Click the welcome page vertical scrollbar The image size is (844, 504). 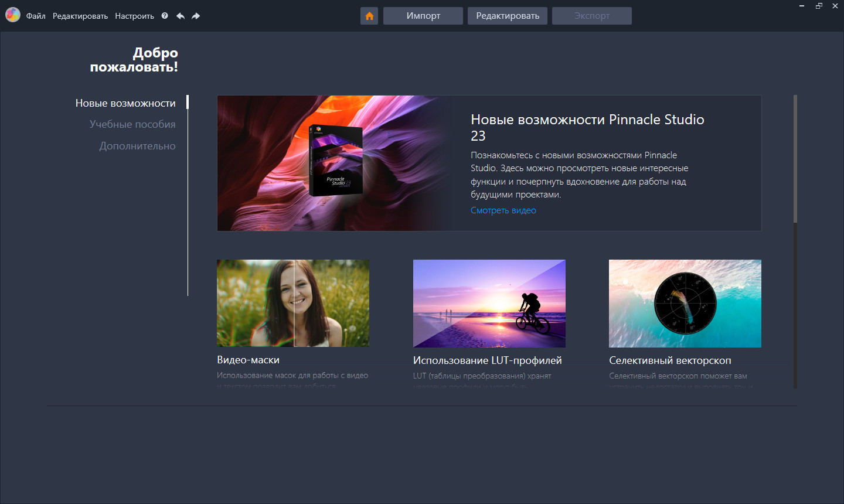(795, 159)
